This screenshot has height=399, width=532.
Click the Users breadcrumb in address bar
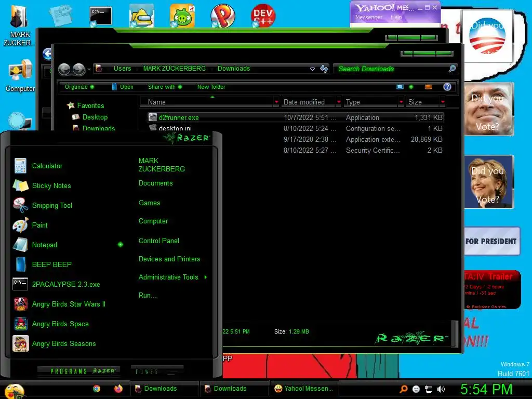pyautogui.click(x=122, y=69)
